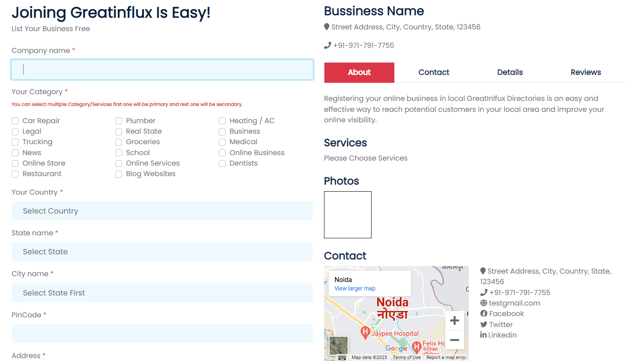The width and height of the screenshot is (635, 364).
Task: Select the Business checkbox
Action: coord(222,132)
